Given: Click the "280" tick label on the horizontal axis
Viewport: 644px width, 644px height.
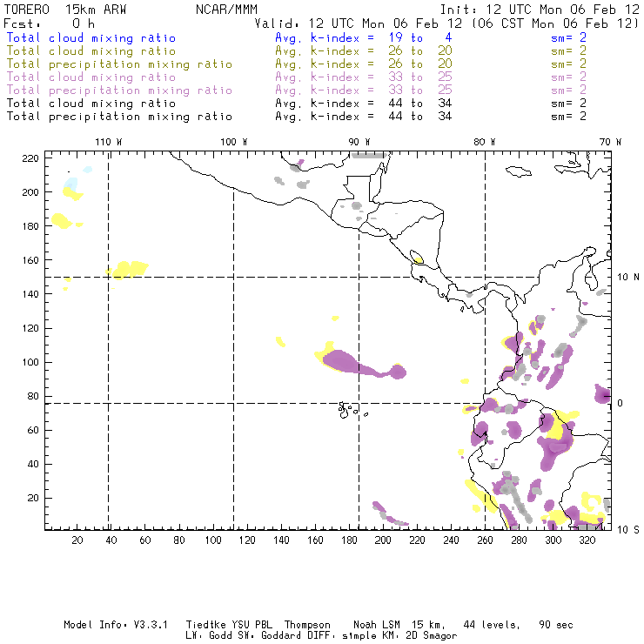Looking at the screenshot, I should pos(520,540).
